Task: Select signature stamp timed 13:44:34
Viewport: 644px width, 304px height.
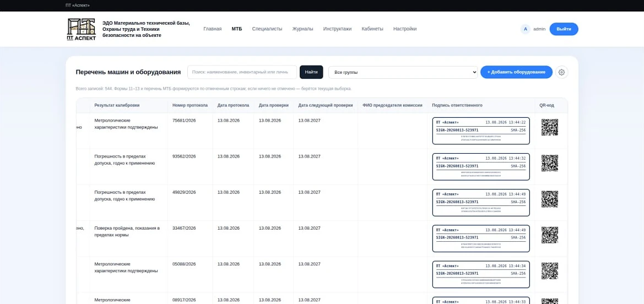Action: [x=481, y=274]
